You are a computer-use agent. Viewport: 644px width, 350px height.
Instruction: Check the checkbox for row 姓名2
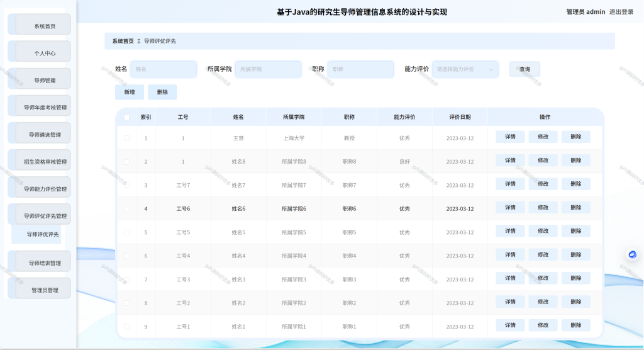point(126,303)
